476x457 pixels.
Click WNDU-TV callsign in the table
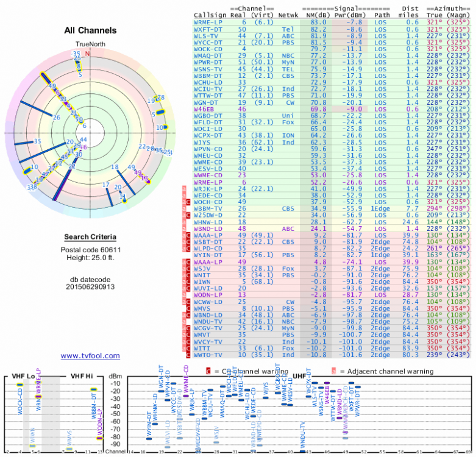pos(208,322)
